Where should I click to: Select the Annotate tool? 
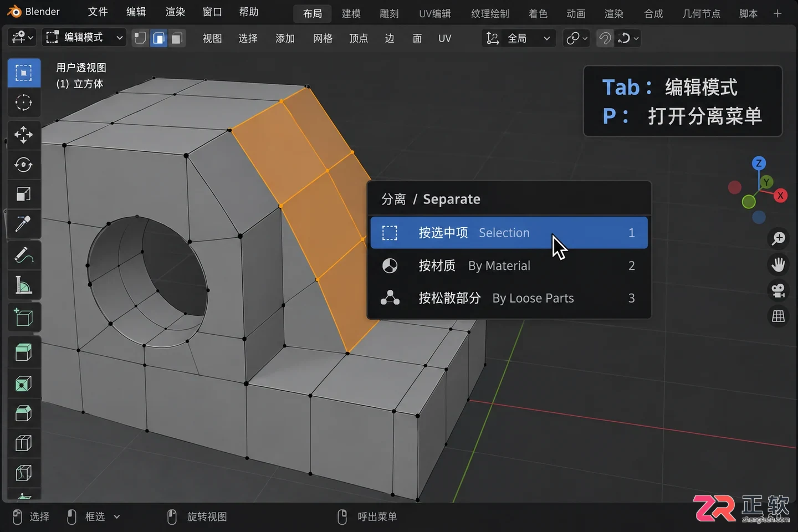click(24, 255)
